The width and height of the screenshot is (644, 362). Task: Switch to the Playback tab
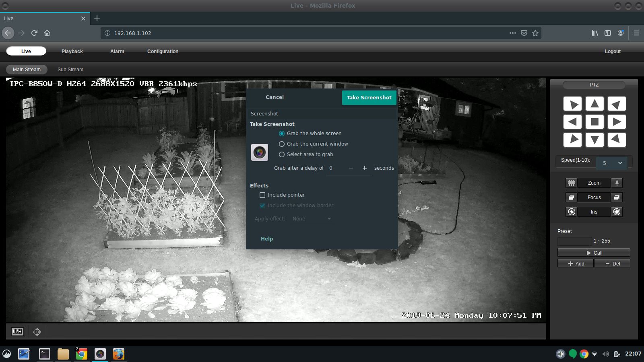coord(72,51)
